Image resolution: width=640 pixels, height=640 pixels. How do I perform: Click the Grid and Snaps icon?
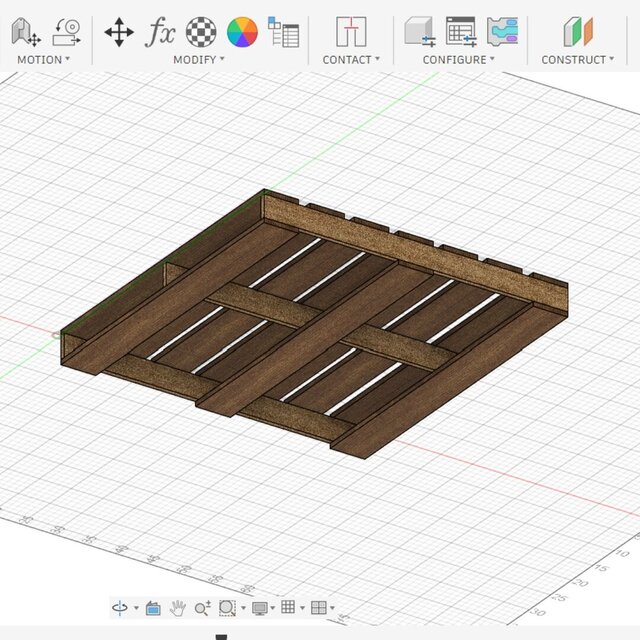(288, 607)
